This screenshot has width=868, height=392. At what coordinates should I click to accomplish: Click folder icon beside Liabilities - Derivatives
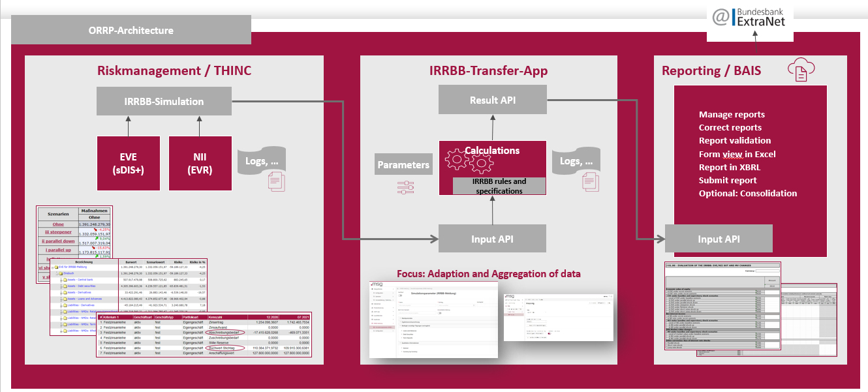[65, 305]
